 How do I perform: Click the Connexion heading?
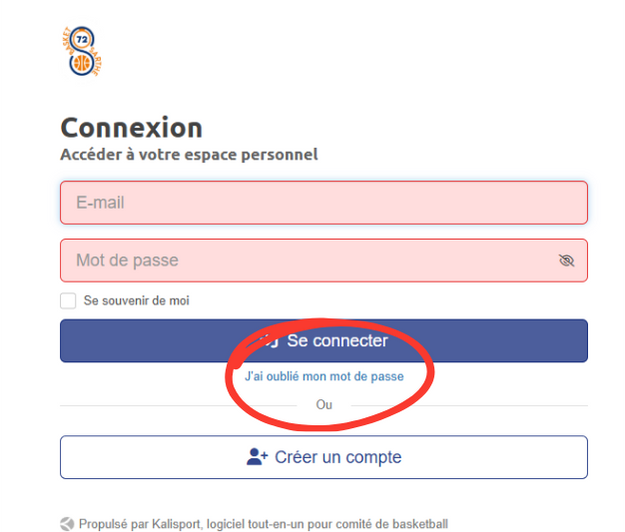click(131, 128)
